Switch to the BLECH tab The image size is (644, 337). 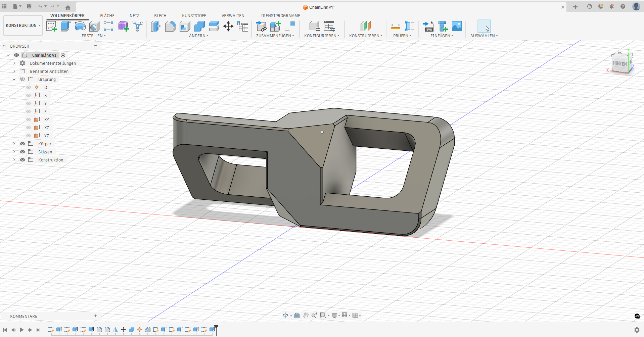point(160,16)
